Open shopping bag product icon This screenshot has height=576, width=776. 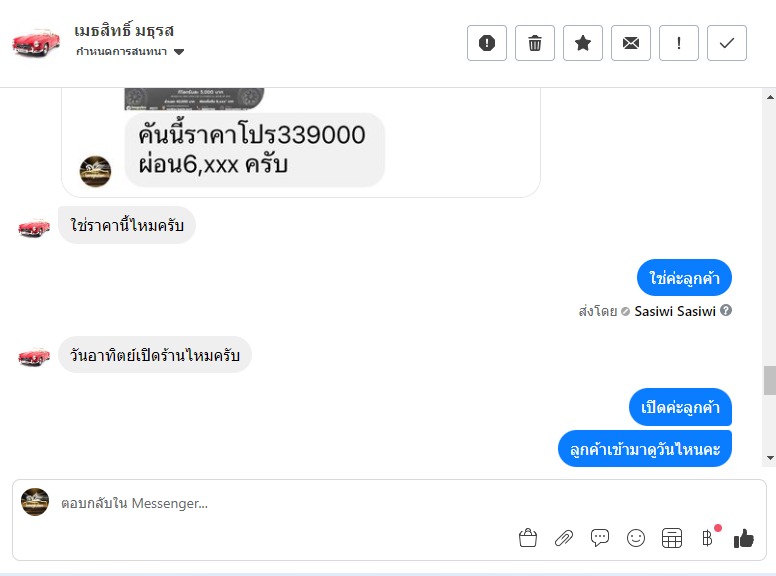[x=528, y=538]
